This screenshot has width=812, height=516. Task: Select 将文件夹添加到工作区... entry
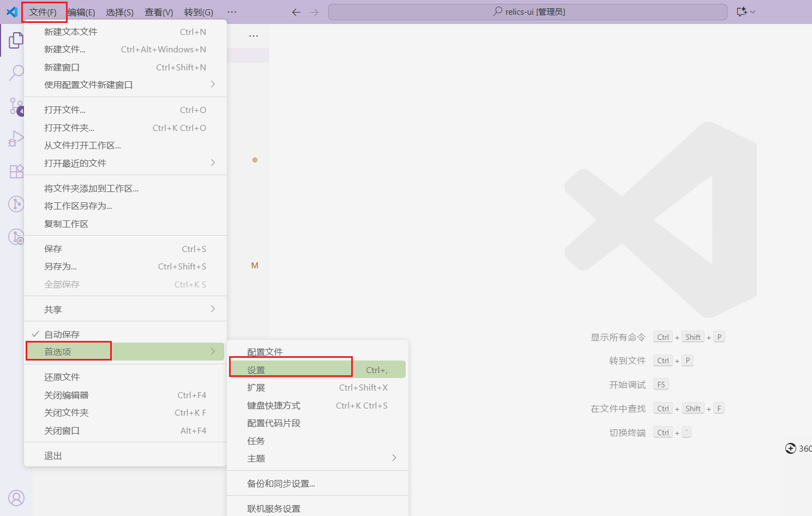click(125, 188)
